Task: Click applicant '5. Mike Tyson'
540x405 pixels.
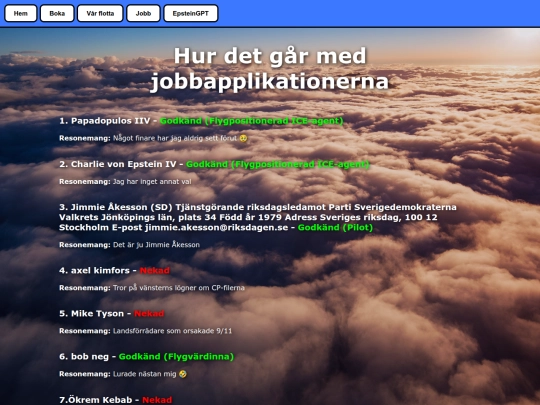Action: click(x=91, y=314)
